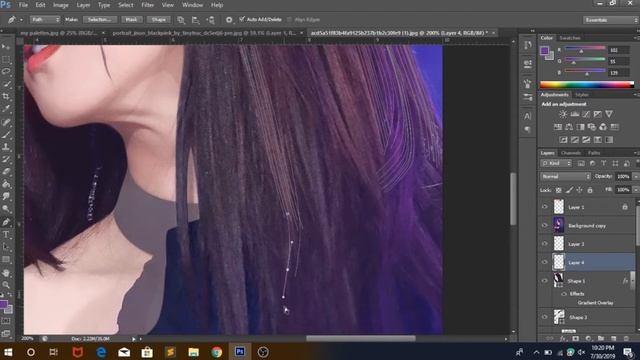Hide the Shape 1 layer

(x=544, y=280)
